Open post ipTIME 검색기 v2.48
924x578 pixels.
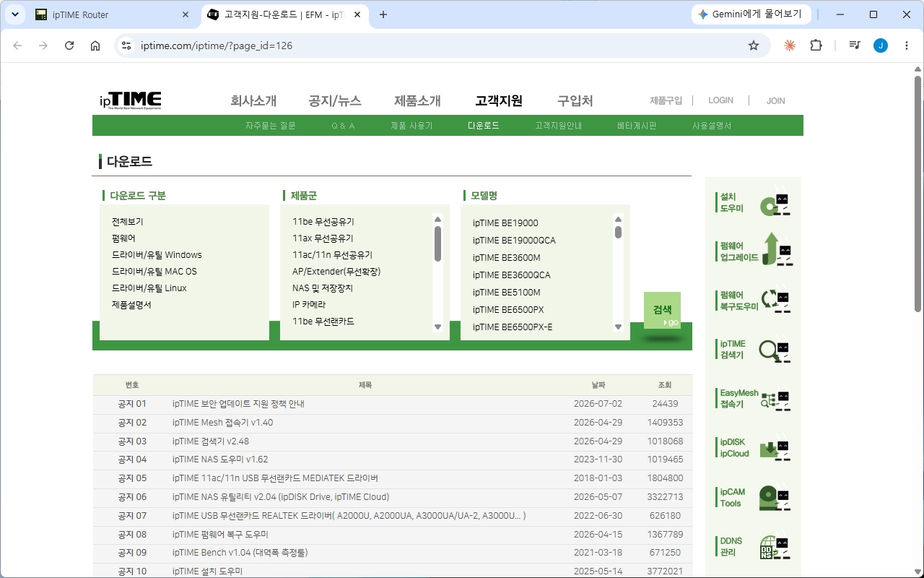(x=211, y=441)
